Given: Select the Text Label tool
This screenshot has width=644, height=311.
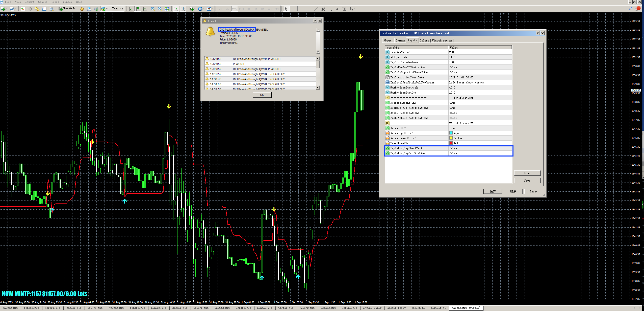Looking at the screenshot, I should click(344, 9).
